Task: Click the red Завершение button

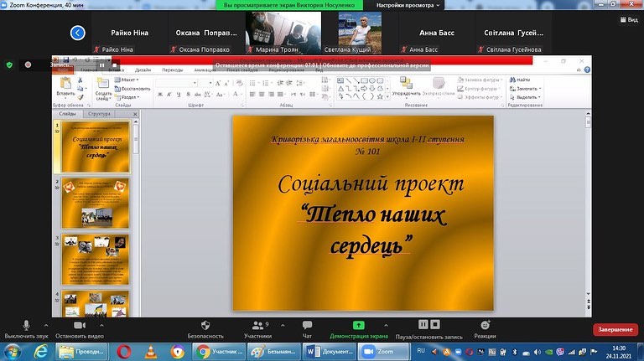Action: (615, 329)
